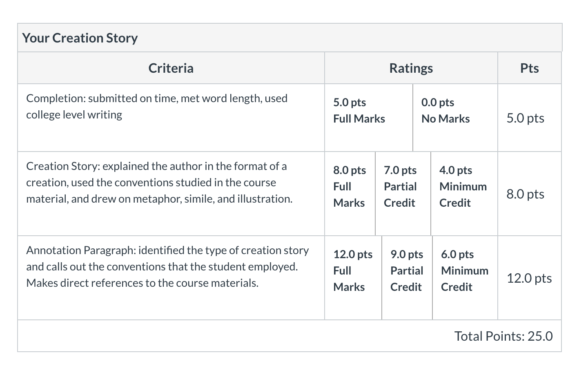Click the Ratings column header

411,68
